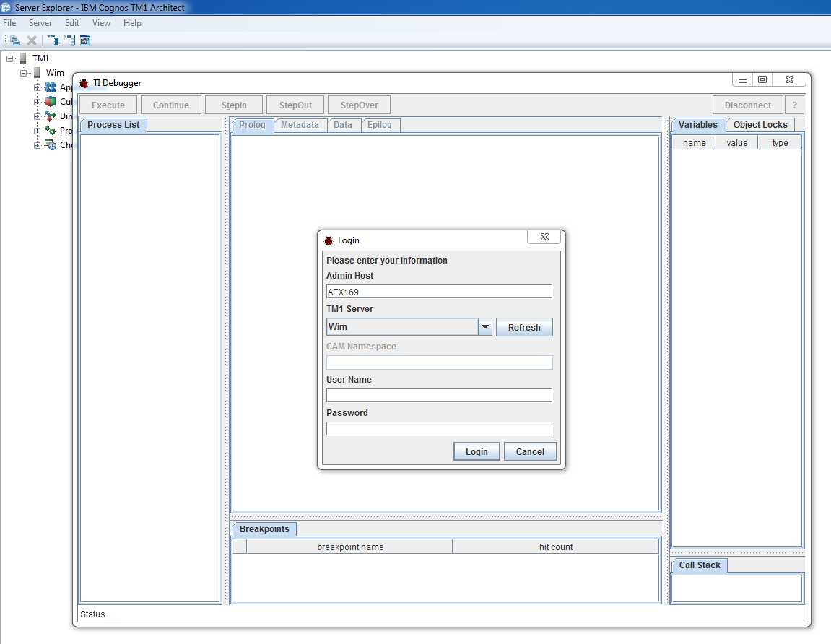Click the User Name input field
The image size is (831, 644).
point(439,395)
